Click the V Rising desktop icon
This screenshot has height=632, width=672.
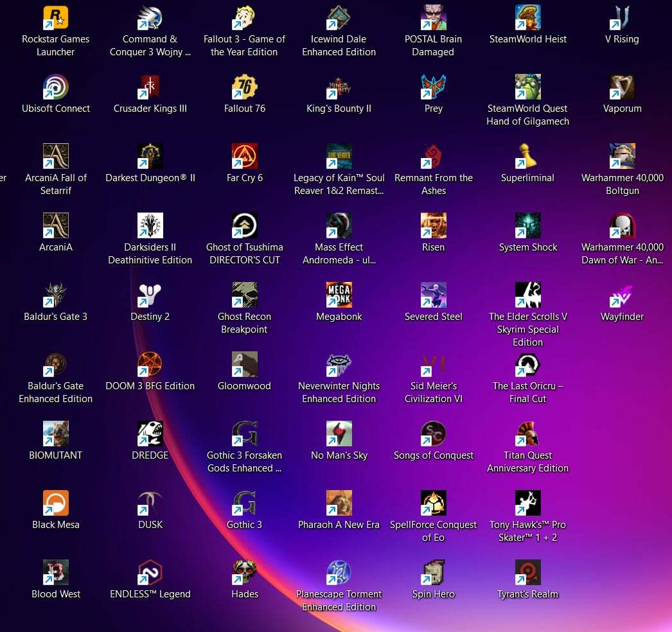622,18
